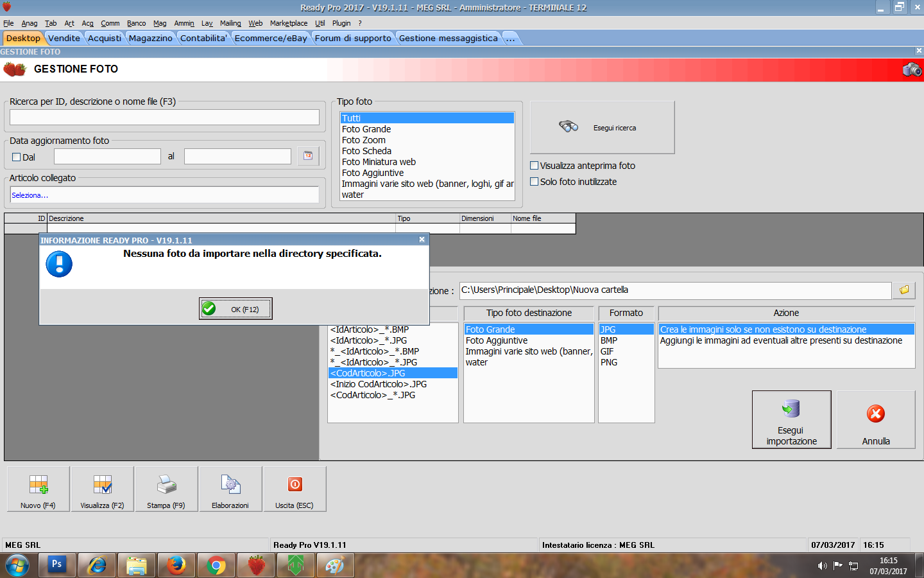Switch to the Vendite tab
The image size is (924, 578).
click(x=64, y=39)
